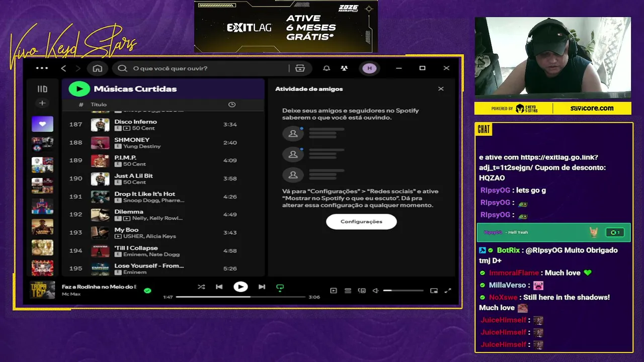Click the SHMONEY album cover thumbnail
The width and height of the screenshot is (644, 362).
pos(100,143)
